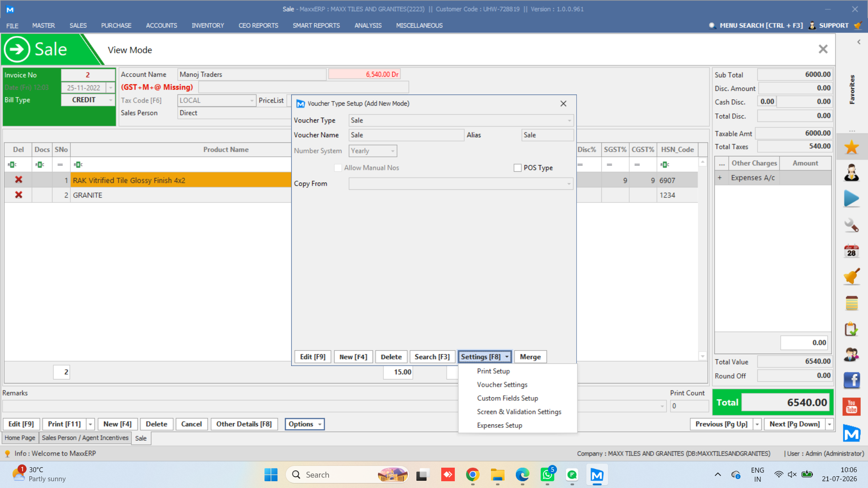This screenshot has width=868, height=488.
Task: Tick the POS Type checkbox
Action: pyautogui.click(x=518, y=168)
